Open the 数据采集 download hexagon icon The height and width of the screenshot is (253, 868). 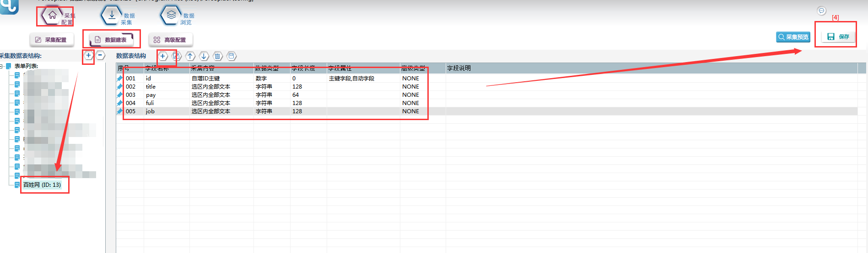112,16
